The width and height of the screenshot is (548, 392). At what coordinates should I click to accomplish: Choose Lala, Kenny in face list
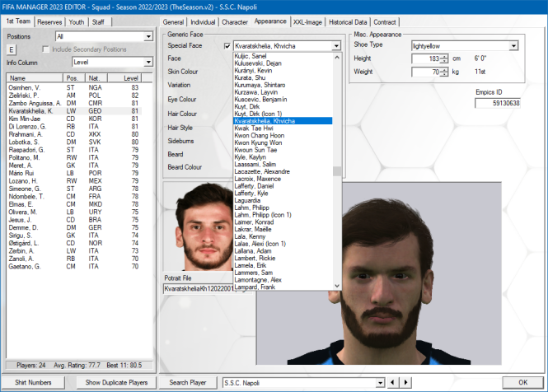(283, 236)
